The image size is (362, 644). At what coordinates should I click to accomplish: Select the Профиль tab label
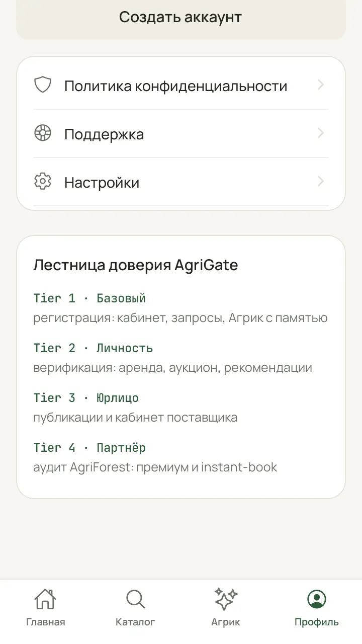coord(317,622)
